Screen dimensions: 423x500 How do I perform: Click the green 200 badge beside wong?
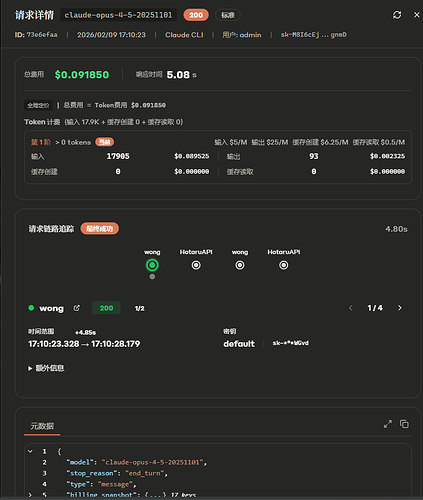106,308
